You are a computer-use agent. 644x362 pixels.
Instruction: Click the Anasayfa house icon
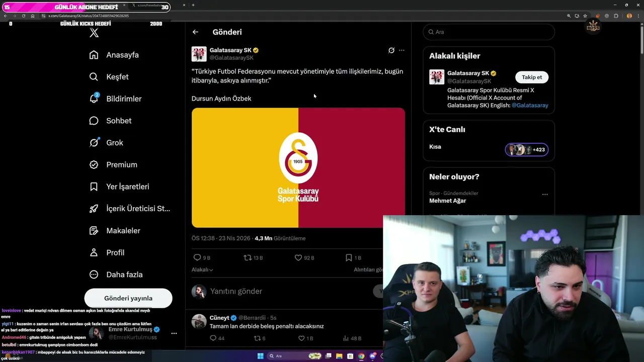pos(94,55)
